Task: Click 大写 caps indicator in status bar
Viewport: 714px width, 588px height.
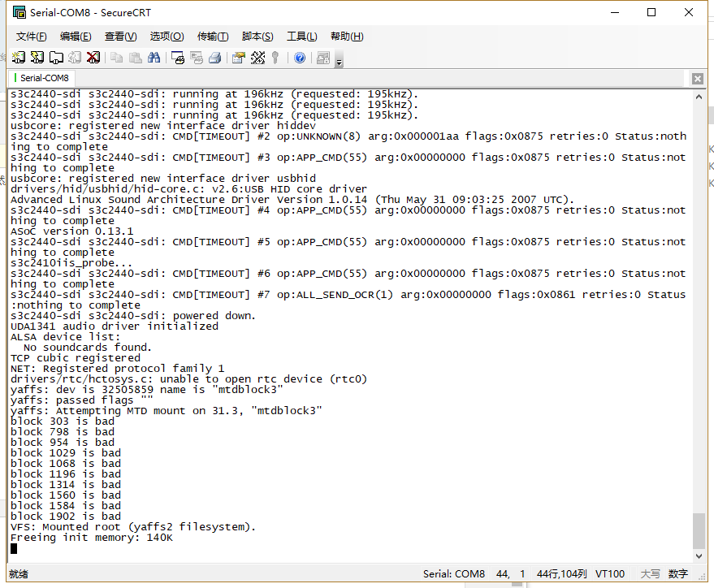Action: point(650,574)
